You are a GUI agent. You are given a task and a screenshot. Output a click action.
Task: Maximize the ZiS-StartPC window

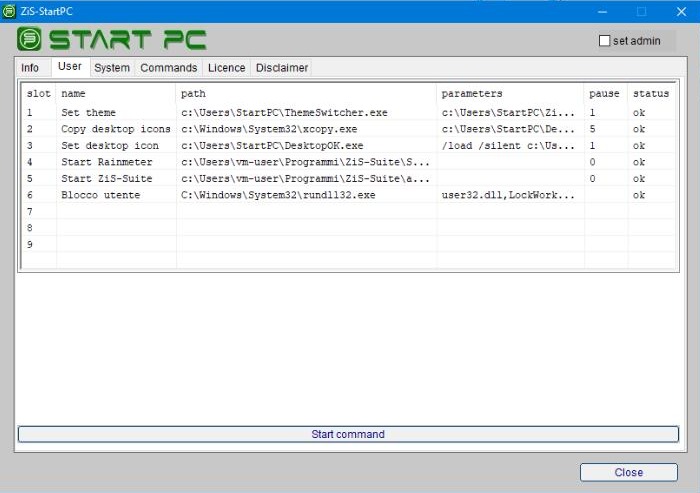point(641,11)
